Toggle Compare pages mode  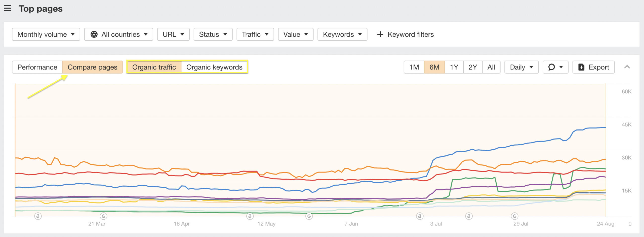(x=93, y=67)
